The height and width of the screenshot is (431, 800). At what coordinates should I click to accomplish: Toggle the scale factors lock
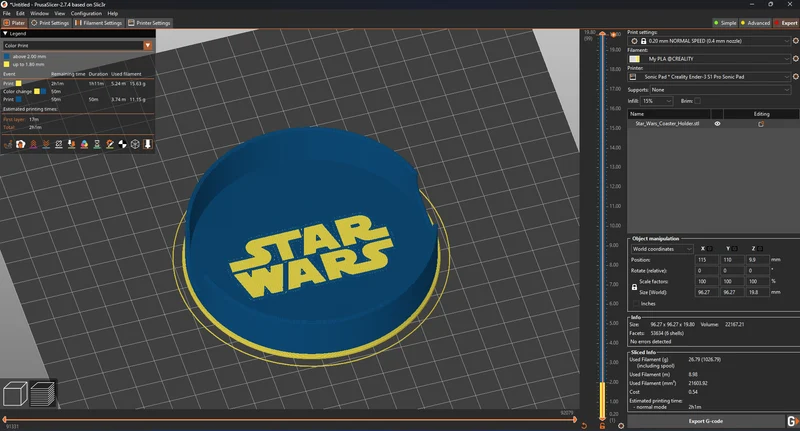634,287
